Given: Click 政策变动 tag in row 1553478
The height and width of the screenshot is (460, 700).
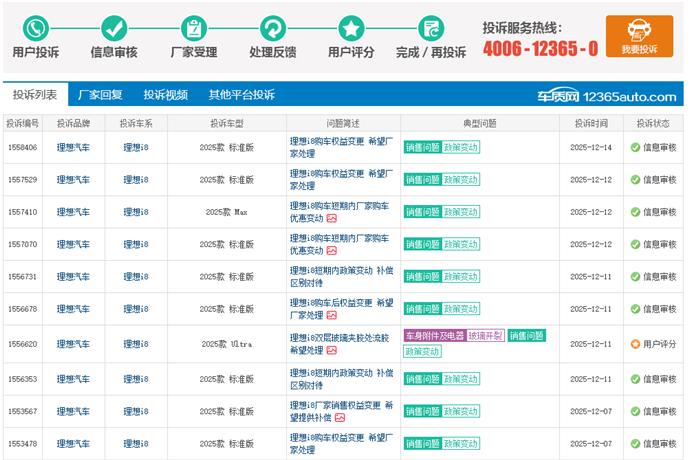Looking at the screenshot, I should [461, 444].
